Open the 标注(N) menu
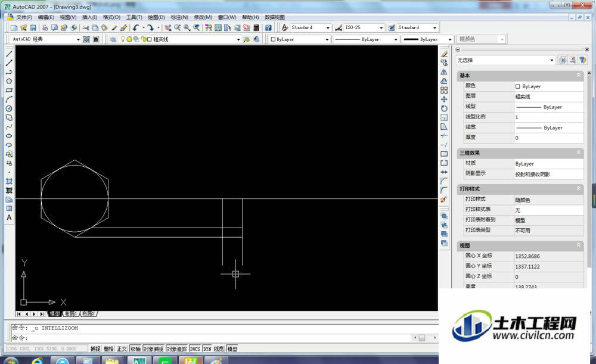Viewport: 596px width, 364px height. pyautogui.click(x=179, y=17)
